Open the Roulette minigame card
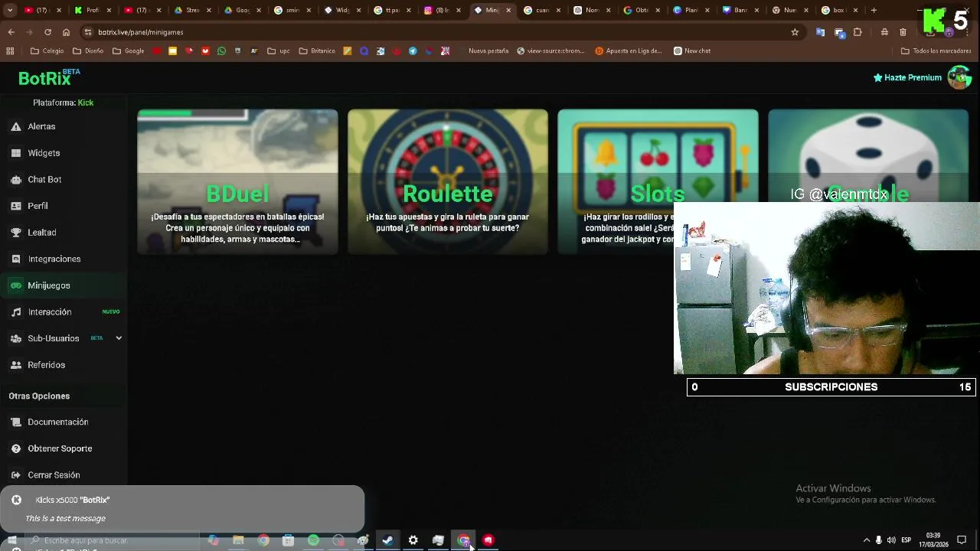980x551 pixels. (448, 181)
